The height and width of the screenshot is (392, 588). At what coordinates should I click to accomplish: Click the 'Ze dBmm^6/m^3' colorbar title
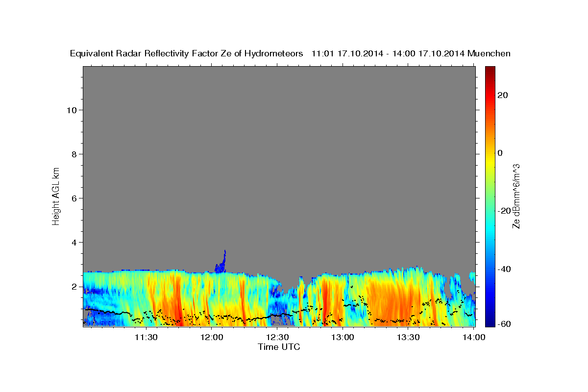(516, 196)
